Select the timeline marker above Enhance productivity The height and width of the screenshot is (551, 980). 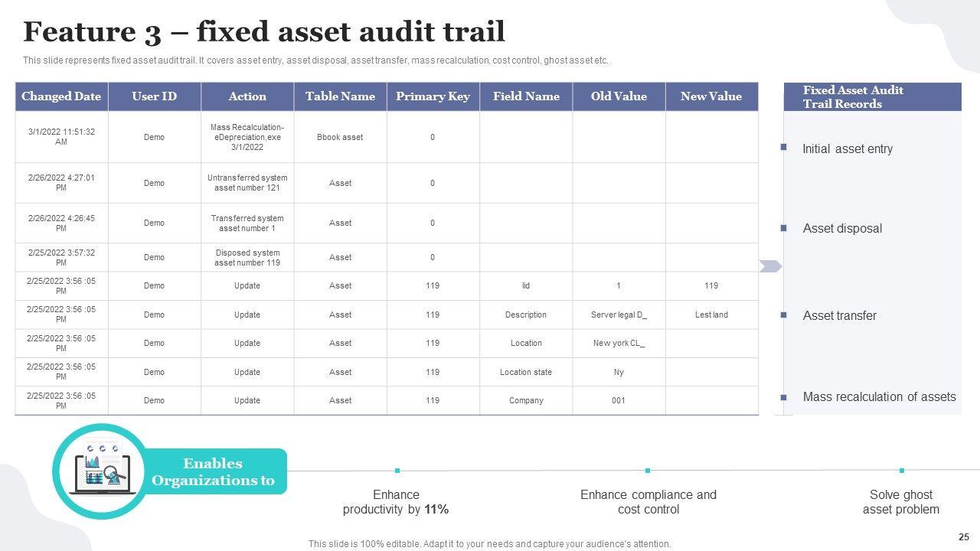(397, 471)
